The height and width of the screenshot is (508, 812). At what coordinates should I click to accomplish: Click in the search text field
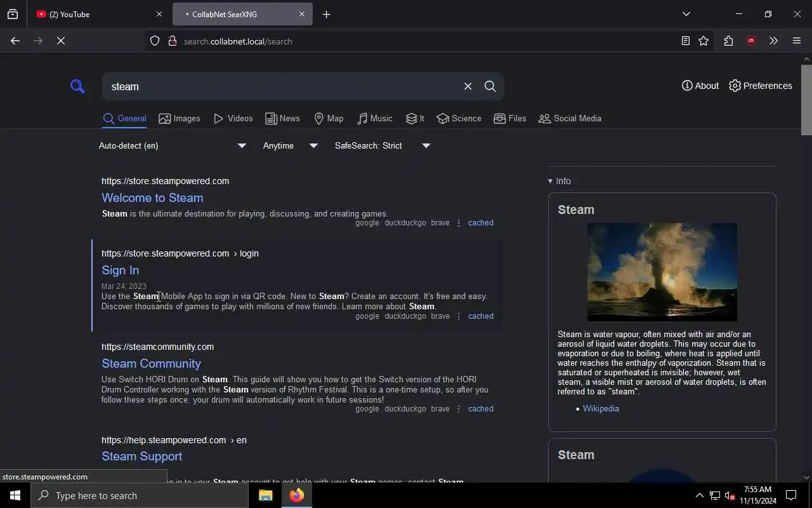[282, 86]
